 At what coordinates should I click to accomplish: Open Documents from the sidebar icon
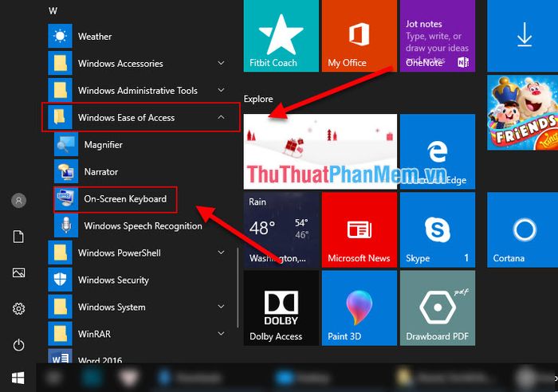18,236
